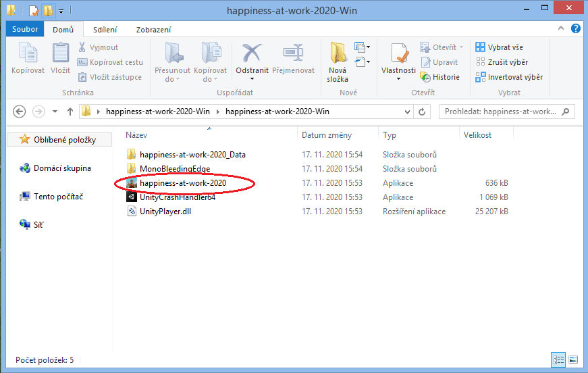Go up one folder level
The image size is (588, 373).
pos(70,111)
